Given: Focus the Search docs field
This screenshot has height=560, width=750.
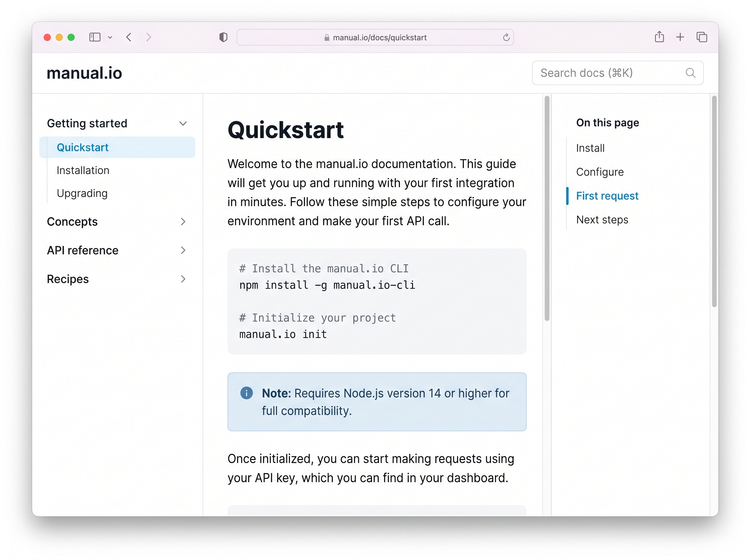Looking at the screenshot, I should 617,73.
